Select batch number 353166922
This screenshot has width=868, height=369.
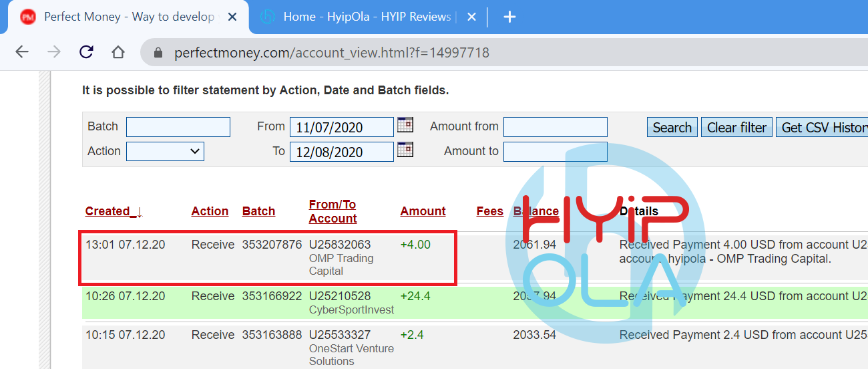coord(272,296)
